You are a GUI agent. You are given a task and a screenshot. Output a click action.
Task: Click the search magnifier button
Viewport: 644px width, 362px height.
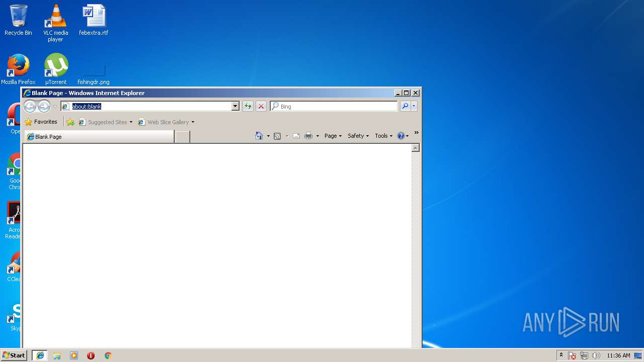405,106
